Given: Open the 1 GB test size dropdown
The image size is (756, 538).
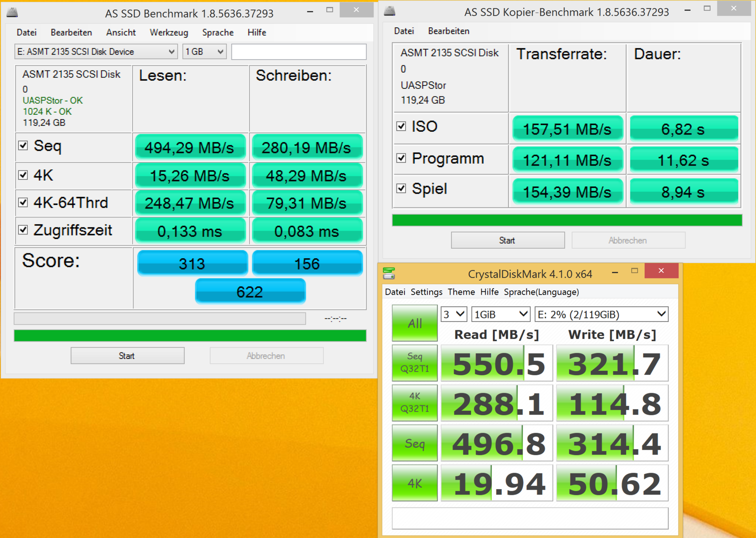Looking at the screenshot, I should (204, 52).
